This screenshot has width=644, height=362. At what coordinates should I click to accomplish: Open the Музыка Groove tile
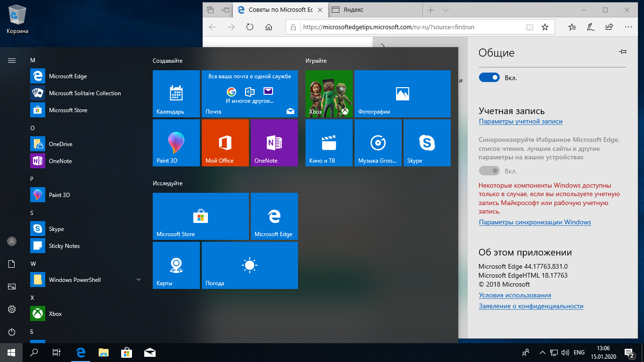click(x=378, y=143)
